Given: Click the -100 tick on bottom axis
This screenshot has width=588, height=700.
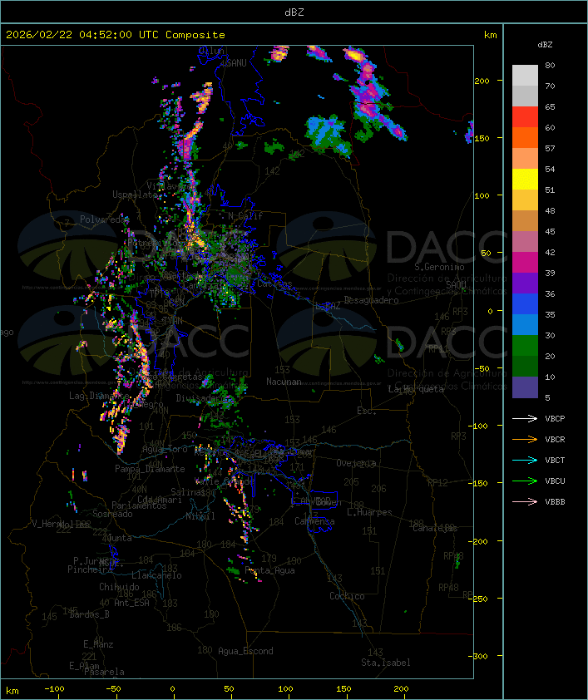Looking at the screenshot, I should (54, 688).
